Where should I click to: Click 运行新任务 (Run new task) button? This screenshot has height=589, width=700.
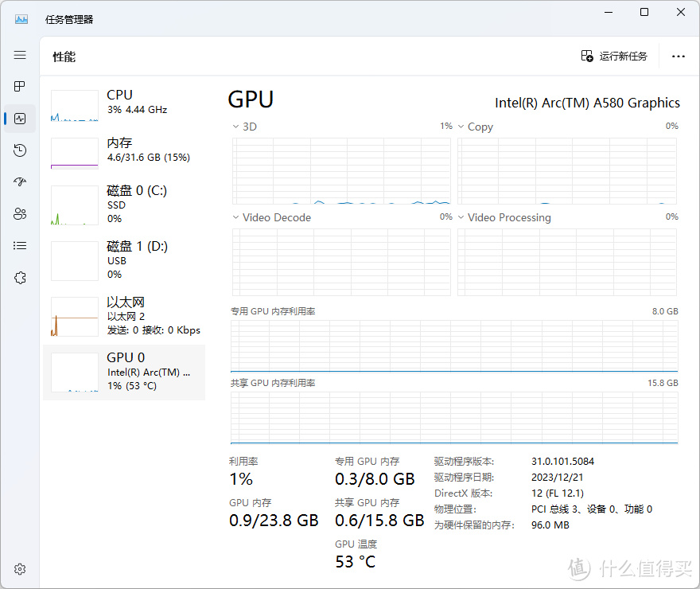pyautogui.click(x=614, y=57)
